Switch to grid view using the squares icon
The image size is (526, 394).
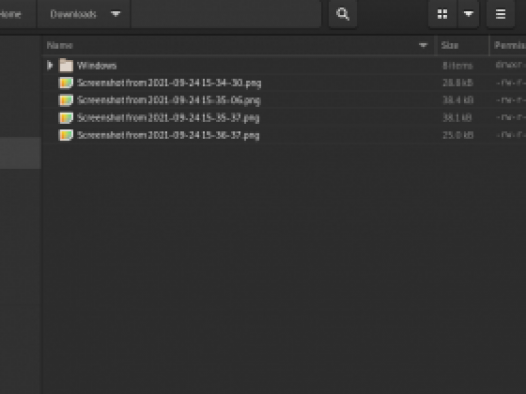click(x=442, y=14)
